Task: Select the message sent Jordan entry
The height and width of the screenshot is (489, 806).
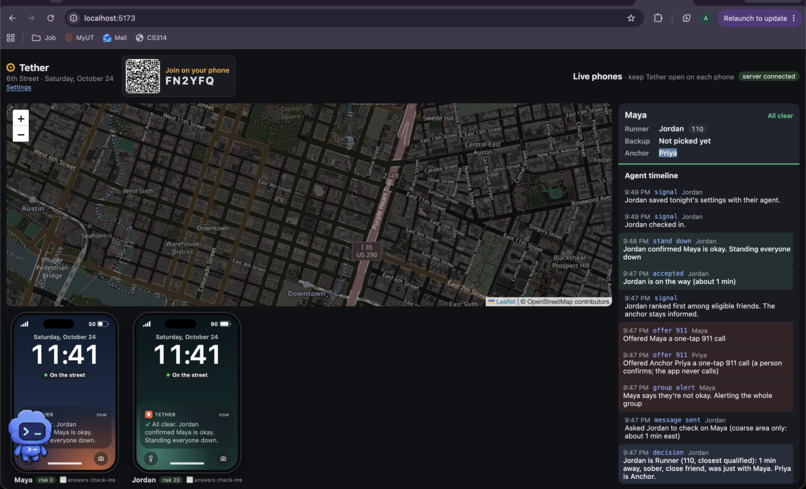Action: (x=708, y=428)
